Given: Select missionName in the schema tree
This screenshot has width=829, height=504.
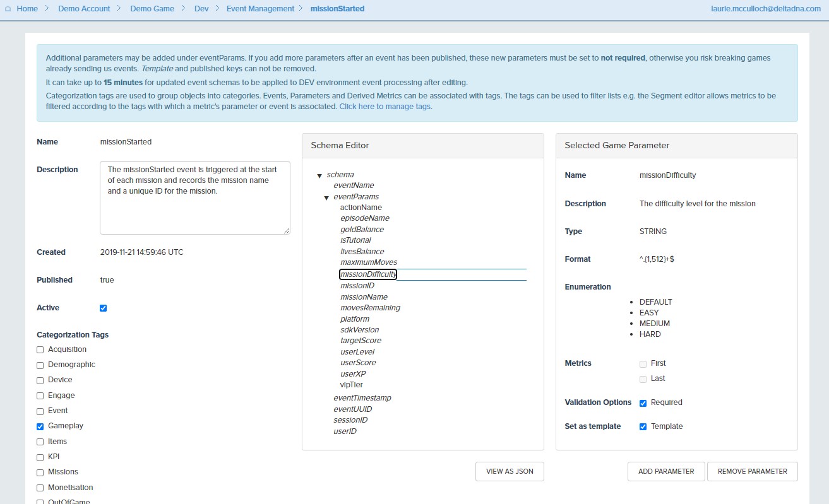Looking at the screenshot, I should tap(364, 297).
